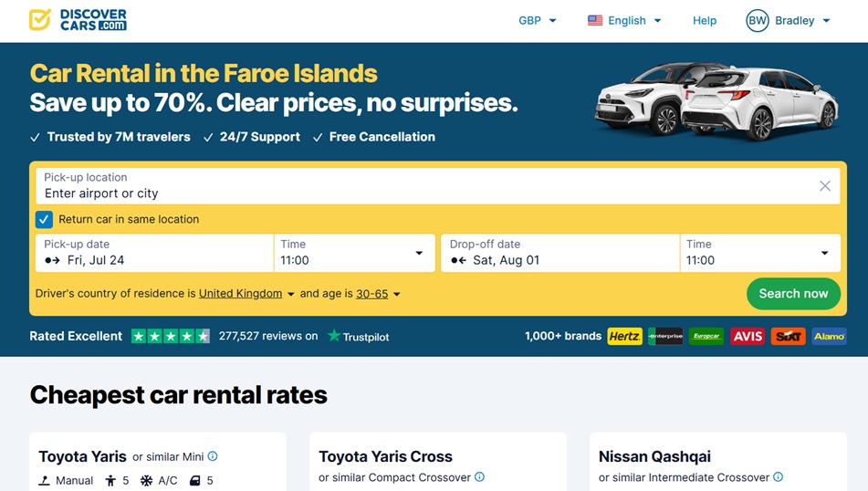Uncheck Return car in same location
The height and width of the screenshot is (491, 868).
pyautogui.click(x=45, y=219)
